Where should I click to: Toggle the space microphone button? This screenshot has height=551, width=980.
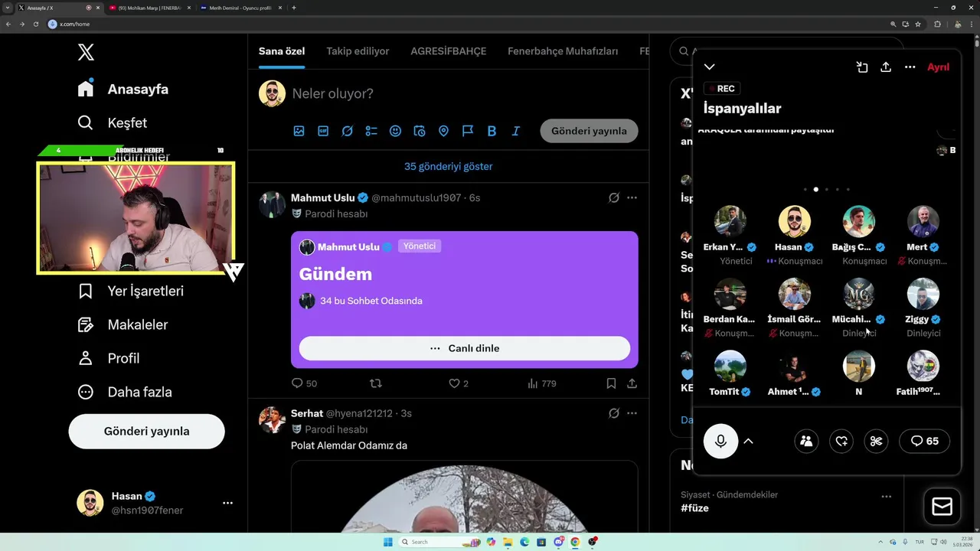(x=720, y=441)
